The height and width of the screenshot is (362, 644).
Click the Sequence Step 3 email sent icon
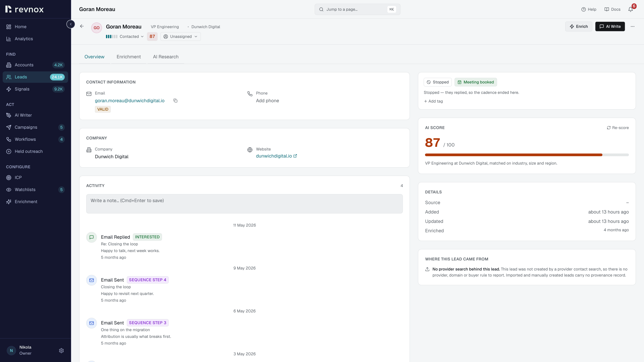[x=92, y=323]
